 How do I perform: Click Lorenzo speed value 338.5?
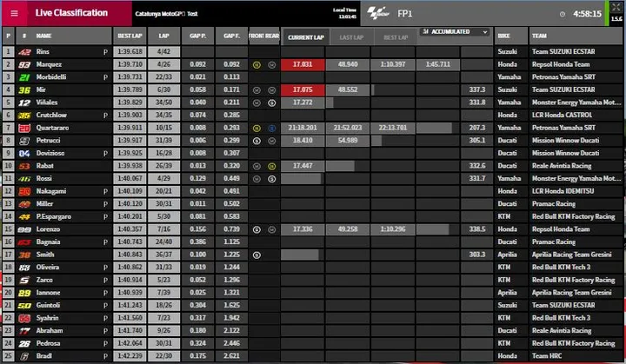477,229
